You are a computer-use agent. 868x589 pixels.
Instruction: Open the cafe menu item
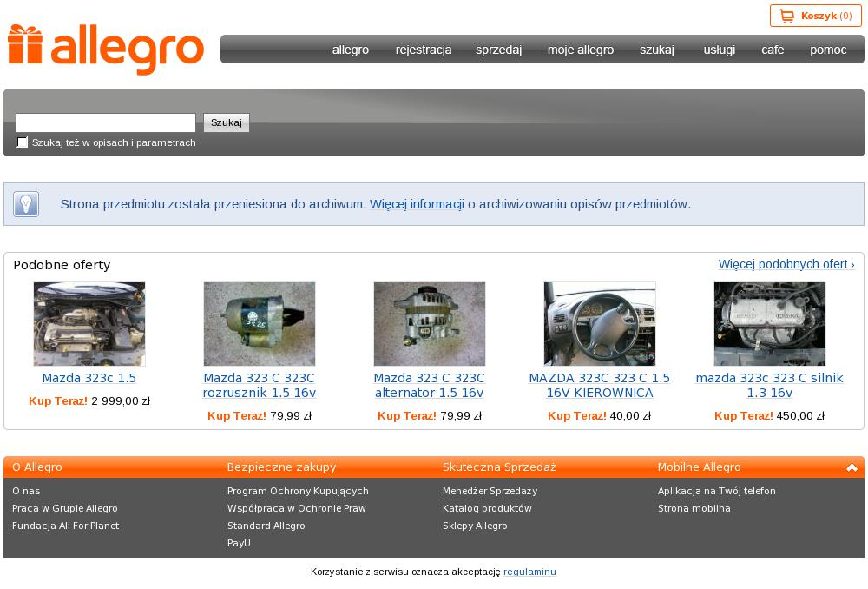point(773,50)
